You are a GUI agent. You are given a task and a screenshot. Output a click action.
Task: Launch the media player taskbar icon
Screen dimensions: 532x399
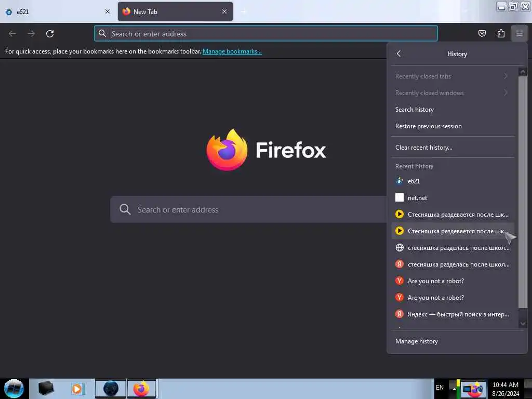[77, 389]
